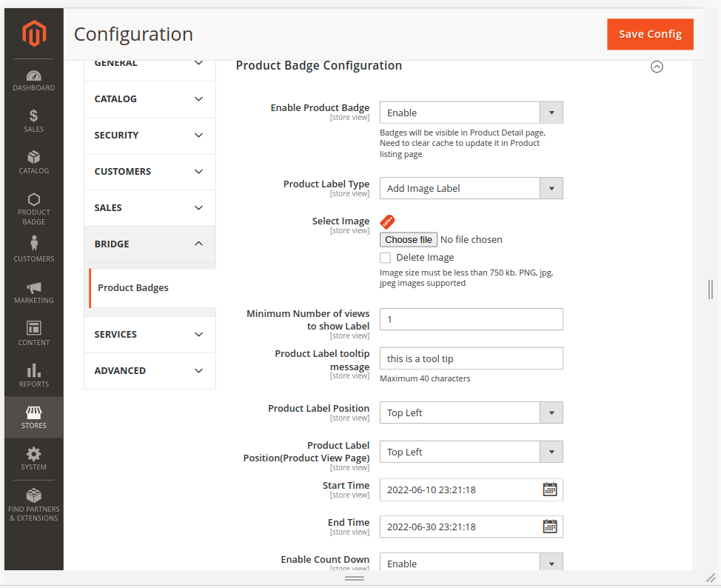The image size is (721, 588).
Task: Open the Catalog sidebar icon
Action: click(34, 158)
